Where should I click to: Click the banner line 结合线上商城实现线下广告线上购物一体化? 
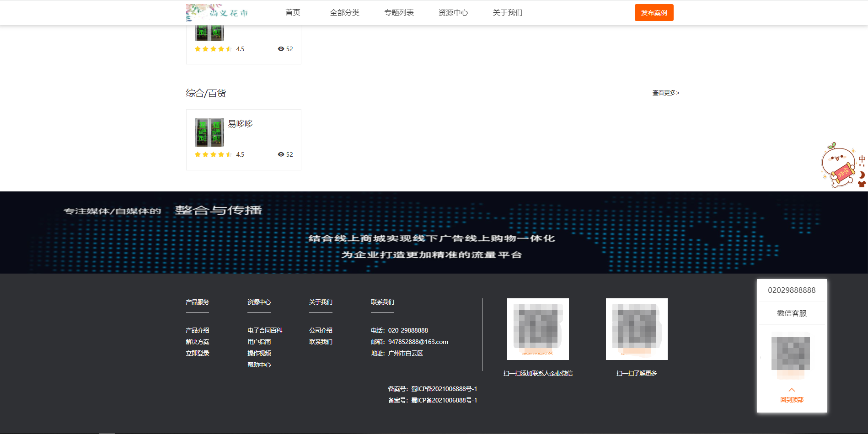click(432, 238)
